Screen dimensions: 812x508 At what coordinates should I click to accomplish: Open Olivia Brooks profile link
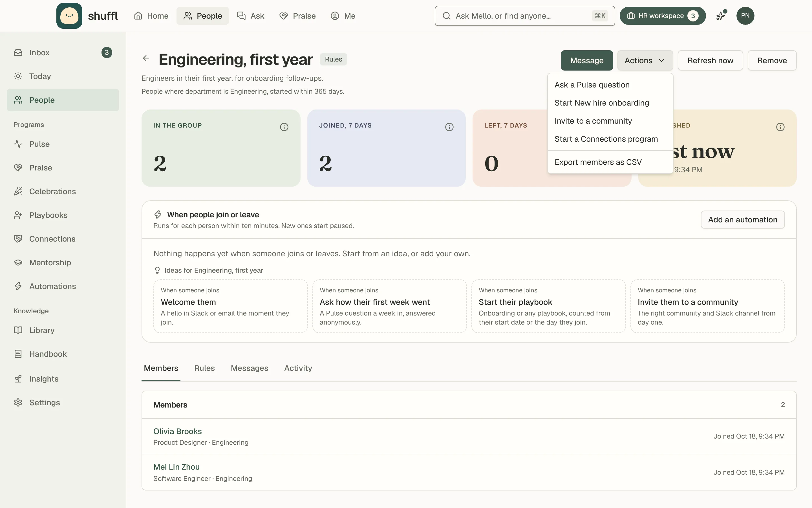point(178,432)
